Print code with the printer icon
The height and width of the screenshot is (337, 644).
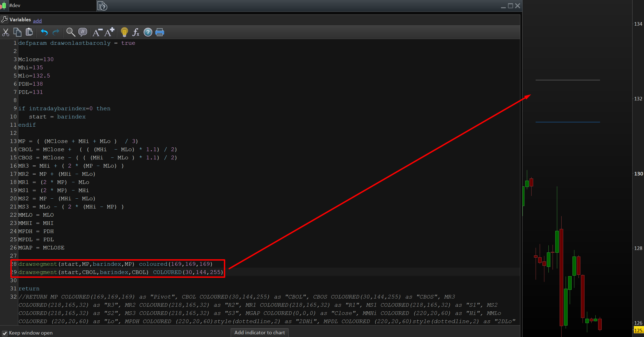tap(160, 32)
